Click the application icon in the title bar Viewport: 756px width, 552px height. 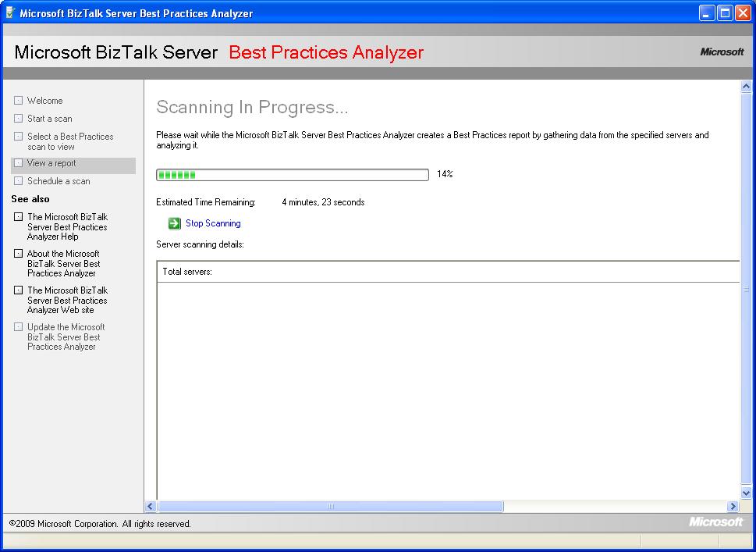click(x=10, y=12)
